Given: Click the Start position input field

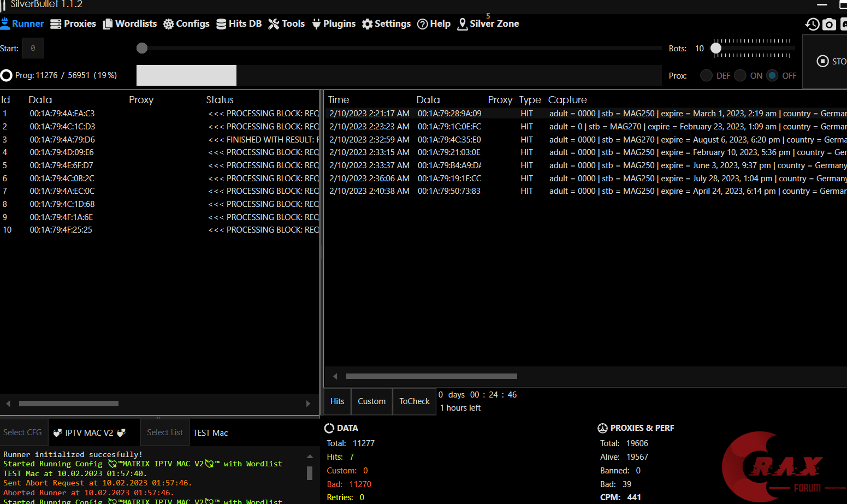Looking at the screenshot, I should point(33,48).
